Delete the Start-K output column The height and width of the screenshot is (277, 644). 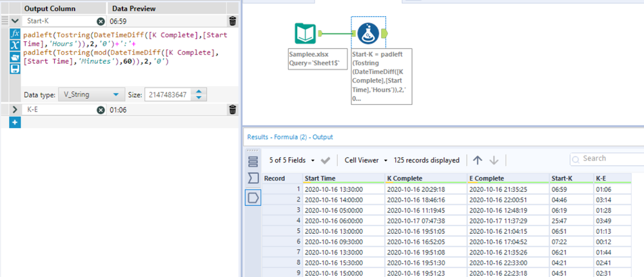(x=233, y=21)
